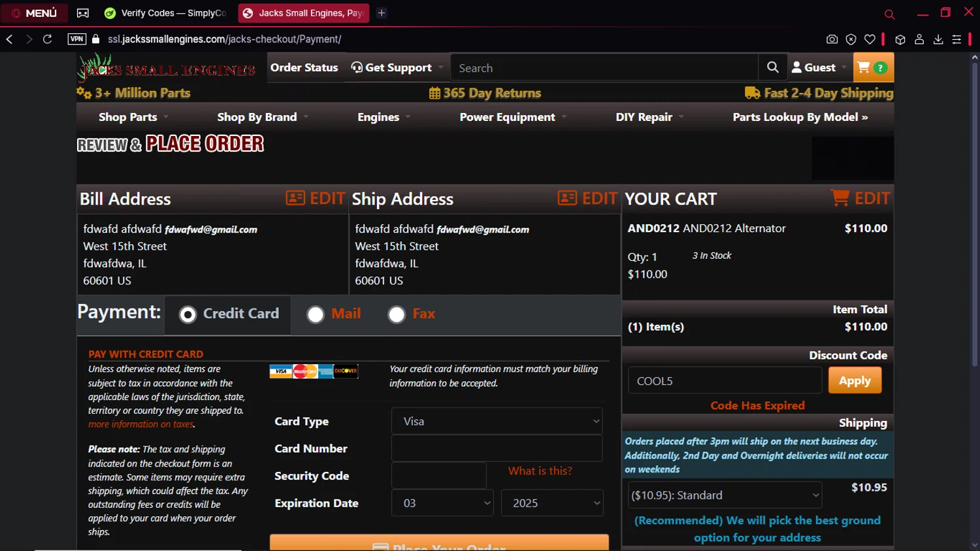The height and width of the screenshot is (551, 980).
Task: Click the search magnifier button
Action: coord(773,67)
